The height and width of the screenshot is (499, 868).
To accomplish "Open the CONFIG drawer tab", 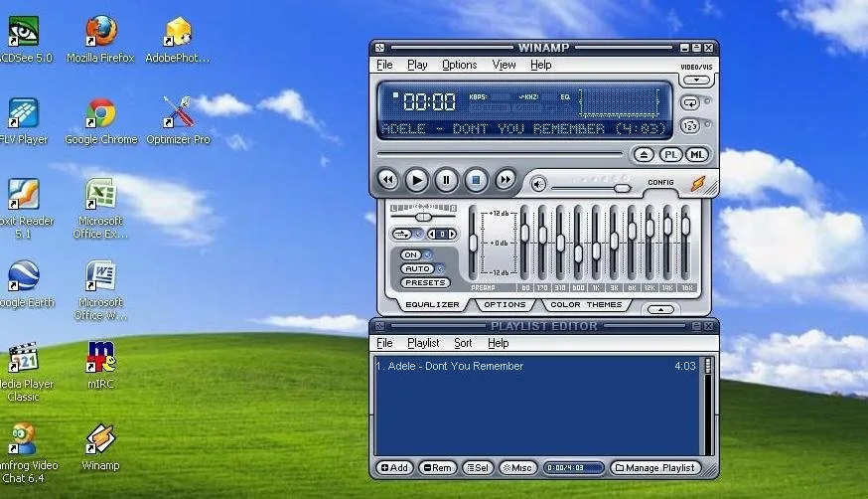I will [x=660, y=182].
